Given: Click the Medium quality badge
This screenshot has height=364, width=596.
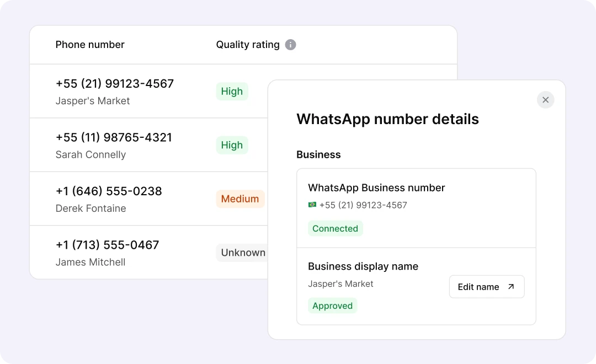Looking at the screenshot, I should 240,199.
